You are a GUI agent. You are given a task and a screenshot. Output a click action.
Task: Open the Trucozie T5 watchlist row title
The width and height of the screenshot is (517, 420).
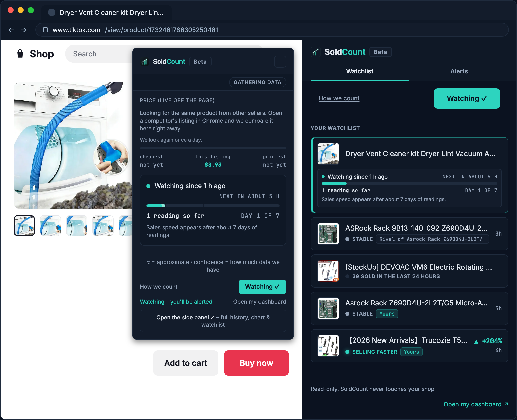[407, 340]
